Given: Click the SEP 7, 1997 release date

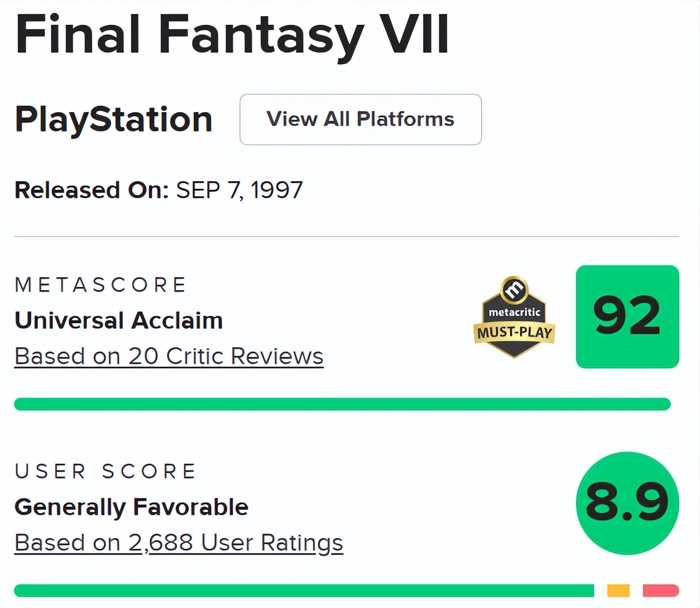Looking at the screenshot, I should (239, 190).
